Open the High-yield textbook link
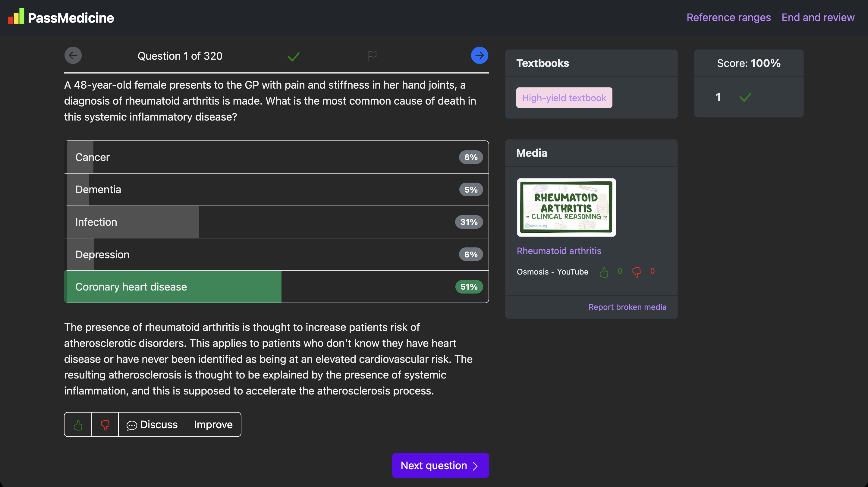The image size is (868, 487). click(564, 98)
